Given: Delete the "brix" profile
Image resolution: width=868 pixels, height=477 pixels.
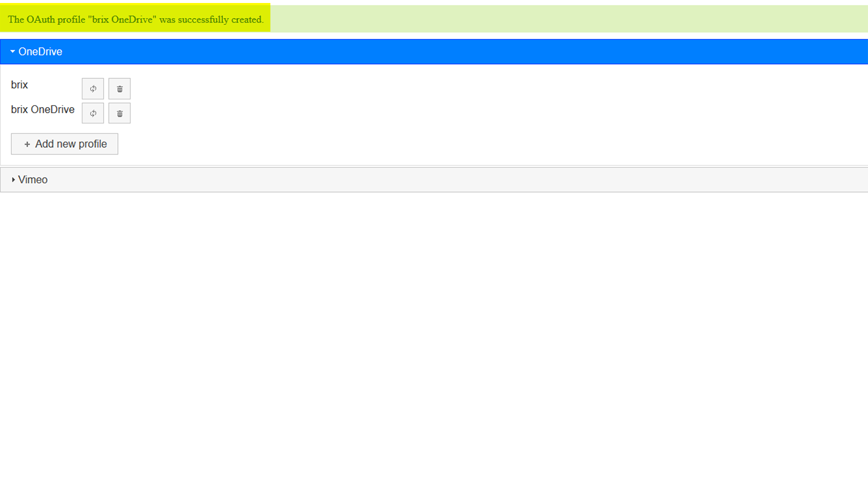Looking at the screenshot, I should pyautogui.click(x=120, y=89).
